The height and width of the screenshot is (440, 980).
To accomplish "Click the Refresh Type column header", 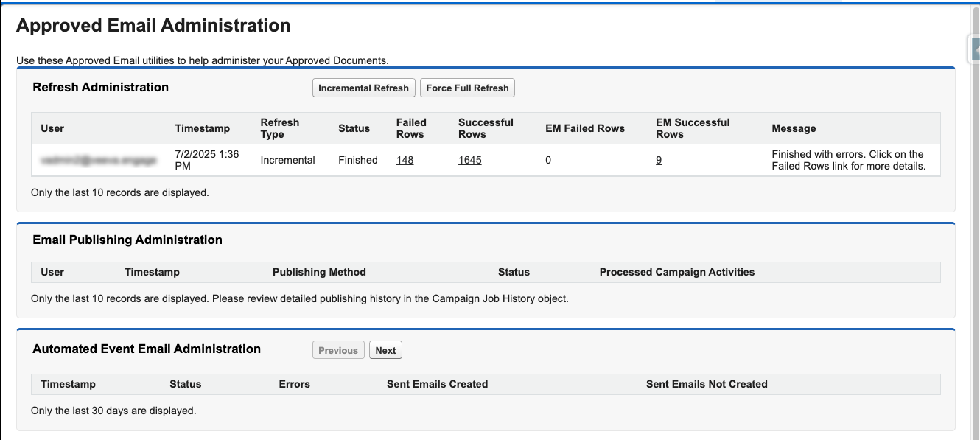I will 279,128.
